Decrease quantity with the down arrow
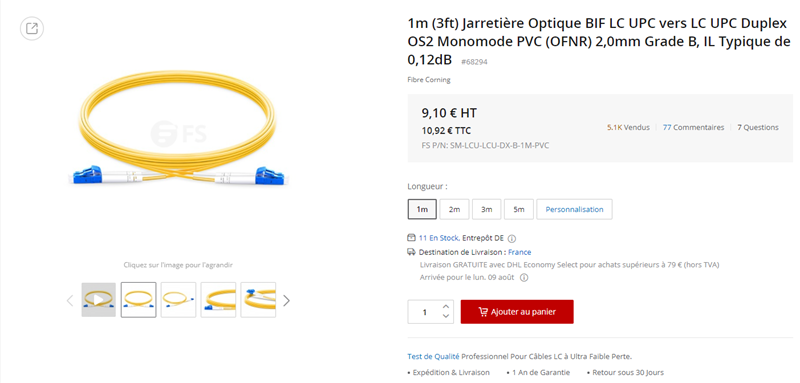 point(445,316)
